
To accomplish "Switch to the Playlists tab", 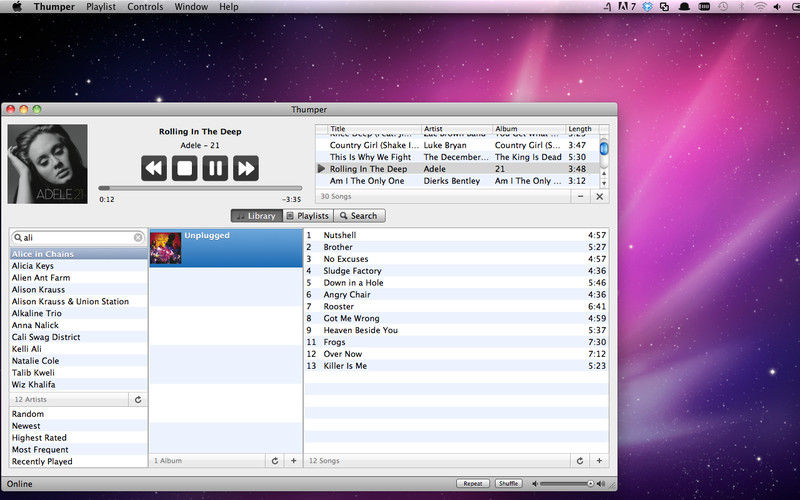I will click(308, 216).
